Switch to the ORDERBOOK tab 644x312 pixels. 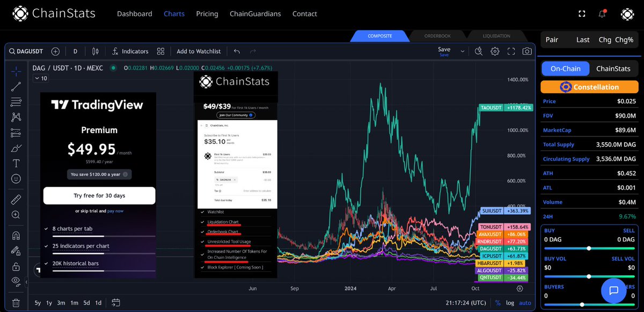coord(437,36)
